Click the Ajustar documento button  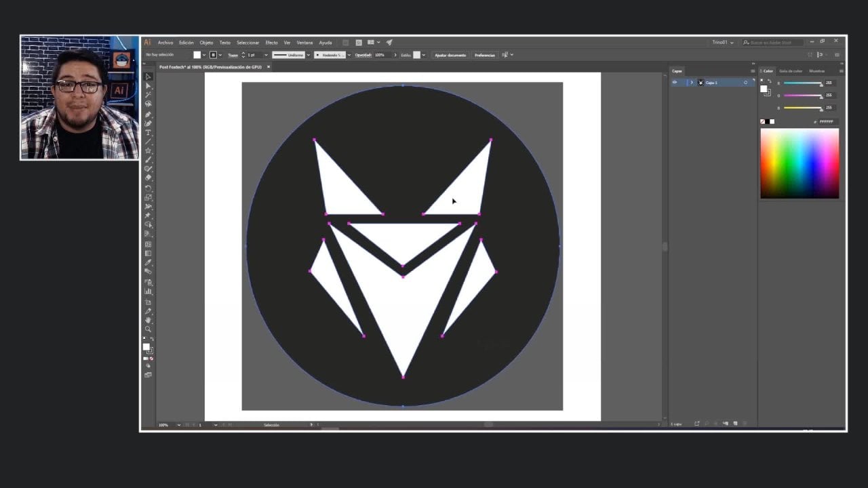coord(450,55)
